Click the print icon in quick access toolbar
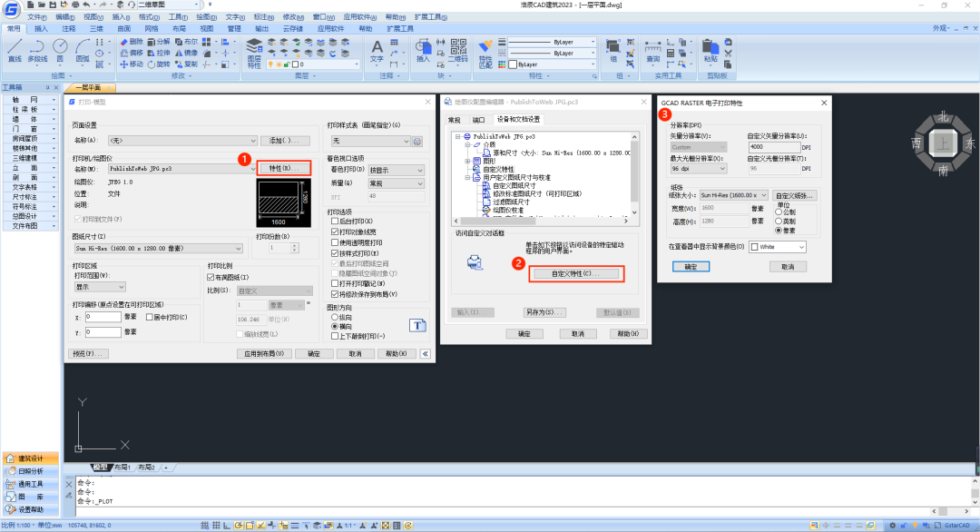The image size is (980, 532). [75, 5]
